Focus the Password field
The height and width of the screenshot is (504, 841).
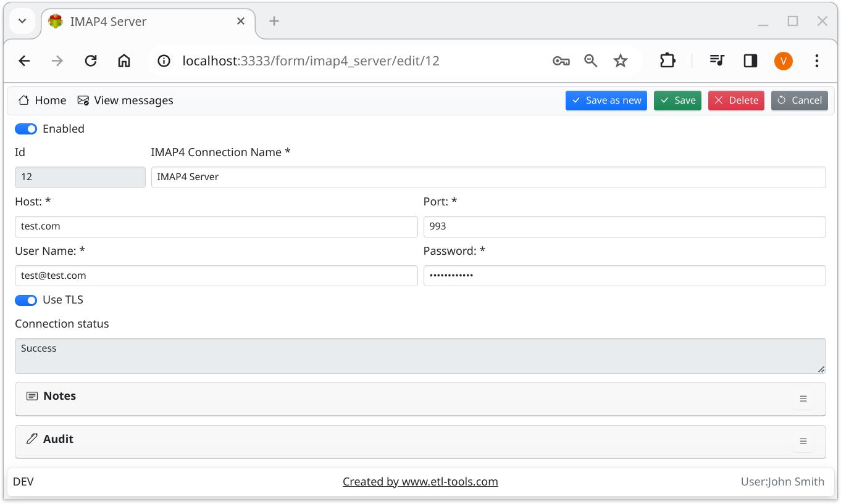[624, 276]
